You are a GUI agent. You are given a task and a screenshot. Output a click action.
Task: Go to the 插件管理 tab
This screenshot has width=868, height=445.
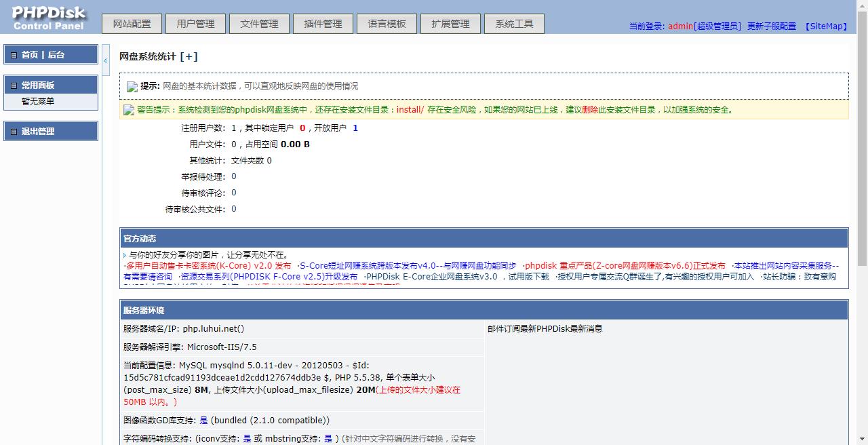click(323, 24)
